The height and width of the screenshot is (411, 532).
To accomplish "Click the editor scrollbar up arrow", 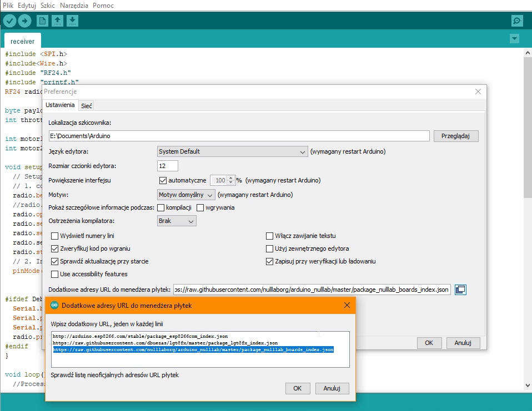I will (528, 53).
